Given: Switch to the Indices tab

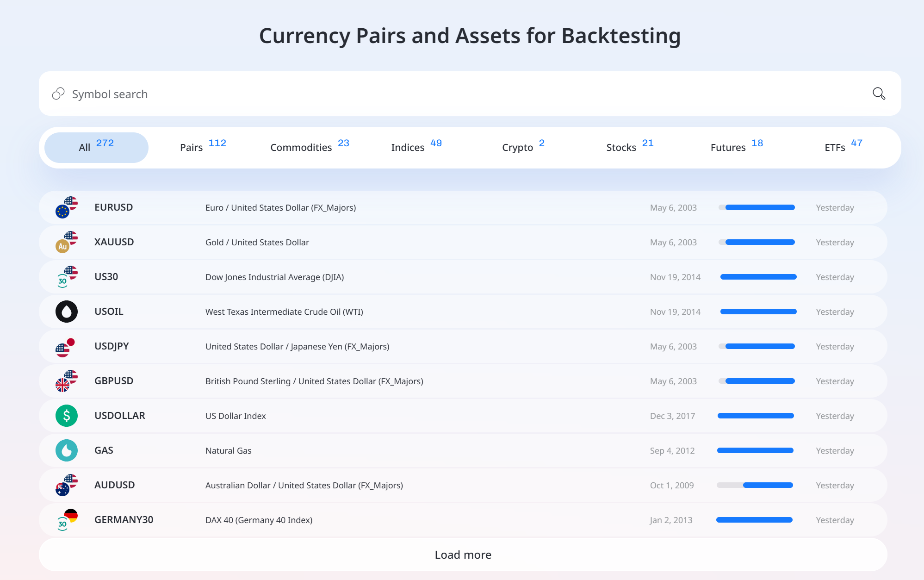Looking at the screenshot, I should pos(416,147).
